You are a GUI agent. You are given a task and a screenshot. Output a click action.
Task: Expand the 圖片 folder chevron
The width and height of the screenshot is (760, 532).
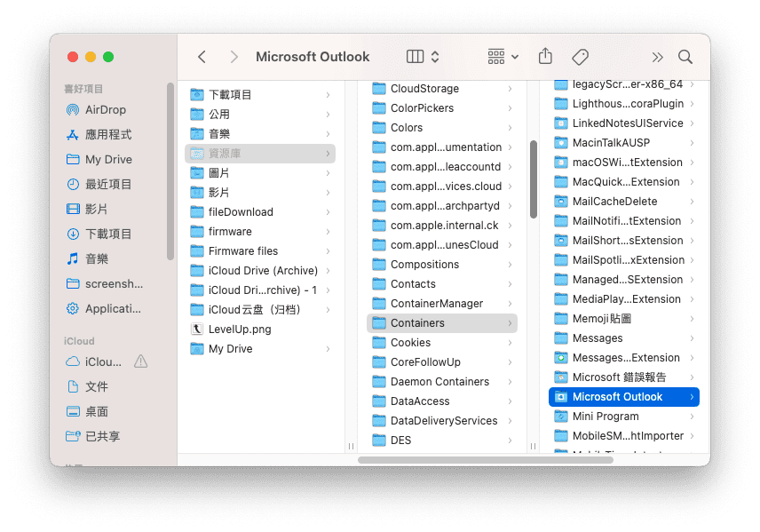[x=329, y=173]
